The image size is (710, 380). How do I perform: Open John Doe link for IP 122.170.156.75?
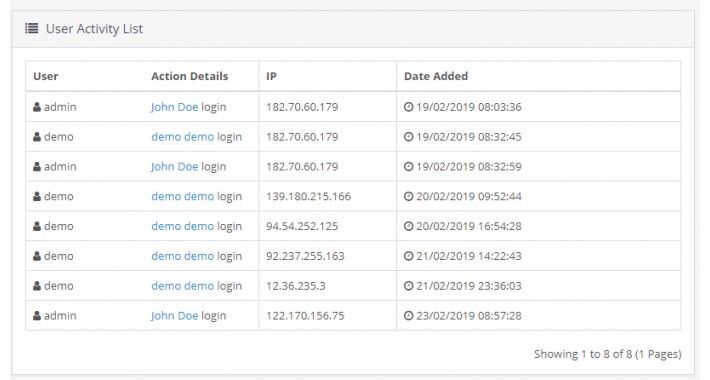click(x=174, y=316)
